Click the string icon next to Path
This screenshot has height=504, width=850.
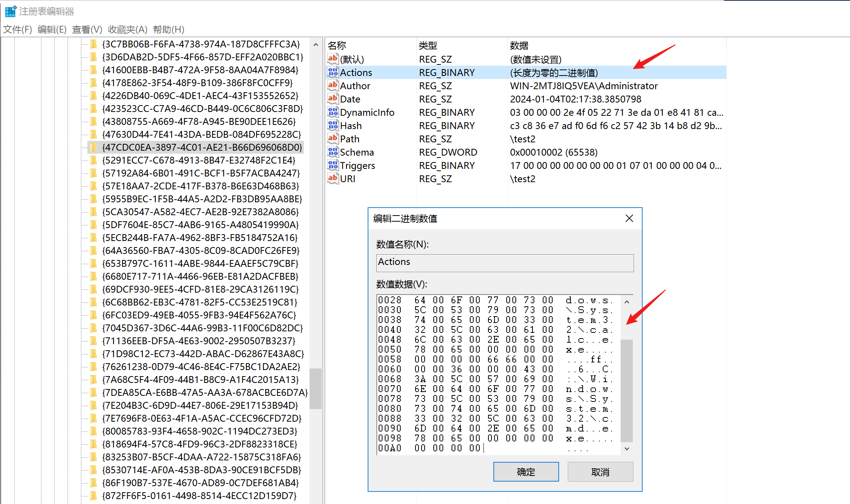pyautogui.click(x=333, y=139)
